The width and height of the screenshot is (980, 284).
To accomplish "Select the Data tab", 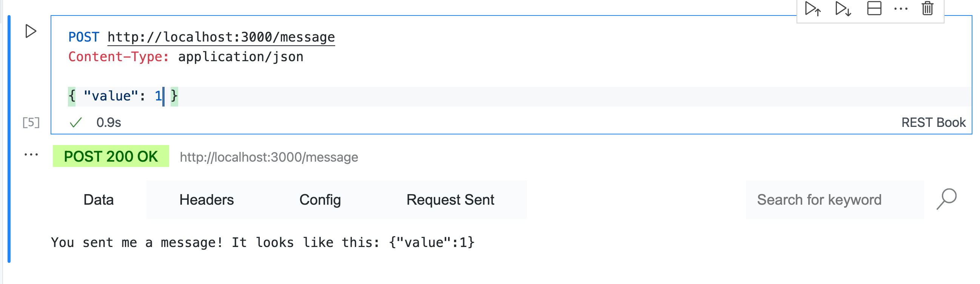I will click(x=98, y=199).
